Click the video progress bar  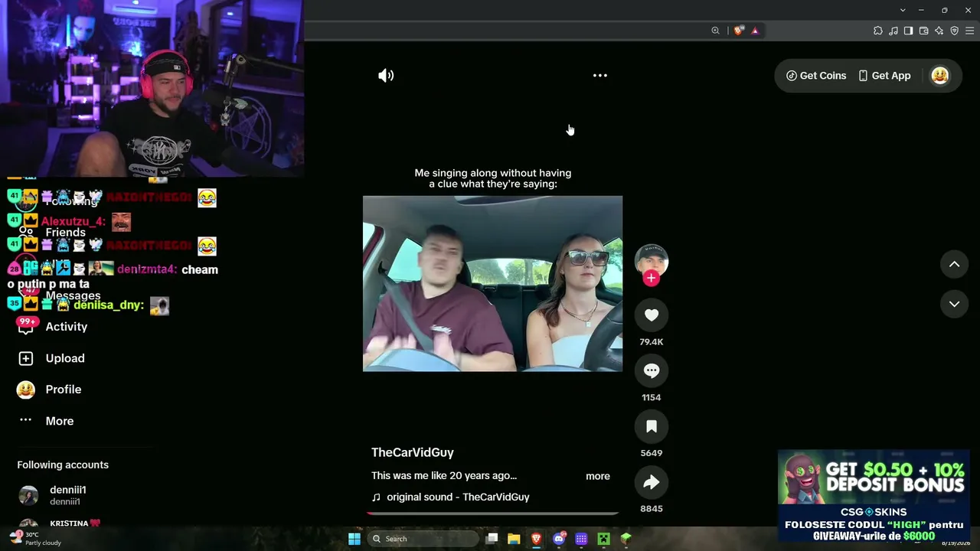pyautogui.click(x=492, y=513)
